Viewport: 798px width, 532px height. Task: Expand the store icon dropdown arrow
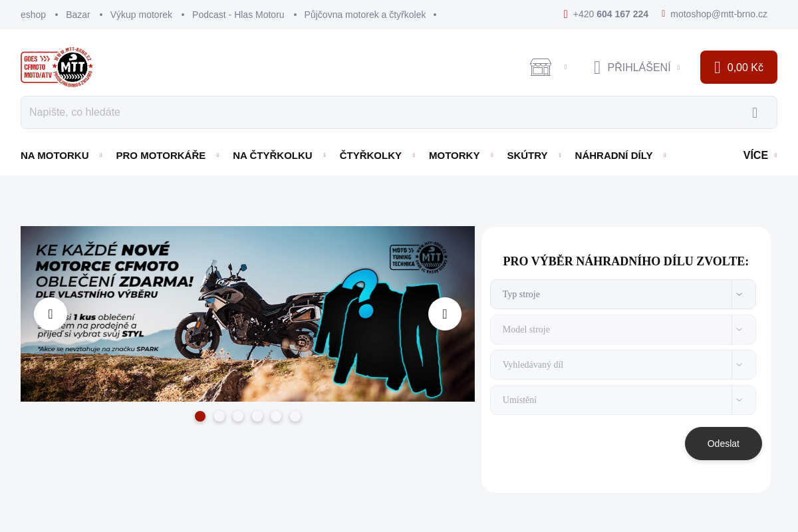tap(565, 67)
